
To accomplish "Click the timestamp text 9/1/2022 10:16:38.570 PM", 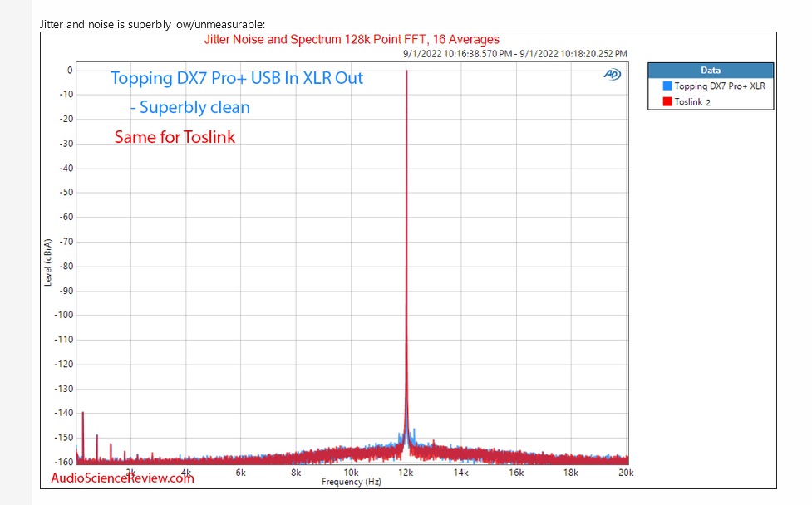I will 457,54.
